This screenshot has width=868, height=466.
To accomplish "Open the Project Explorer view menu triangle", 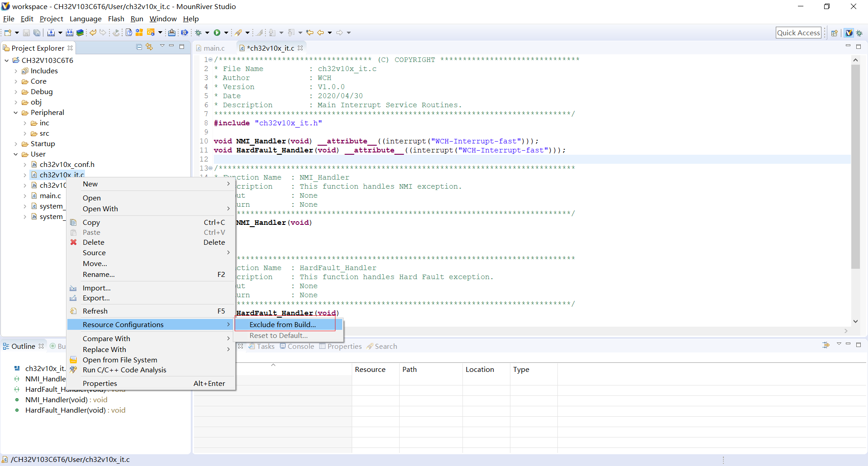I will click(x=162, y=47).
